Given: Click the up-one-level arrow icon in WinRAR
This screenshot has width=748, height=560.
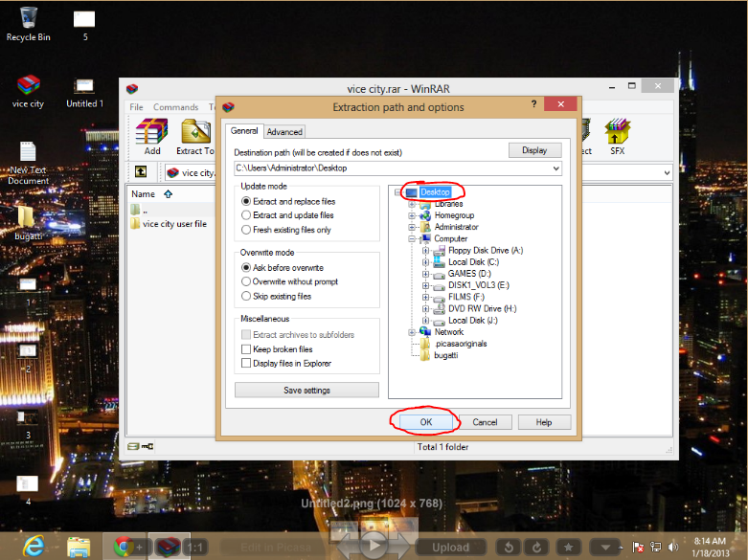Looking at the screenshot, I should coord(141,171).
